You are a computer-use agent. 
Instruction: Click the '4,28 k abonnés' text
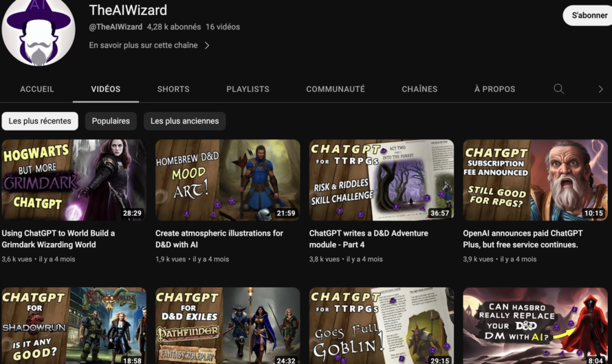(174, 27)
